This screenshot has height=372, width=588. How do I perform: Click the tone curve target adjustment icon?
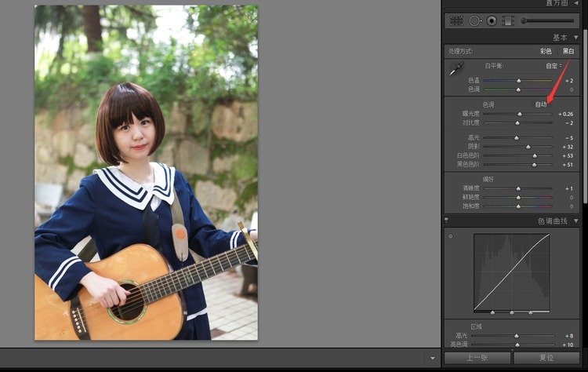click(450, 236)
